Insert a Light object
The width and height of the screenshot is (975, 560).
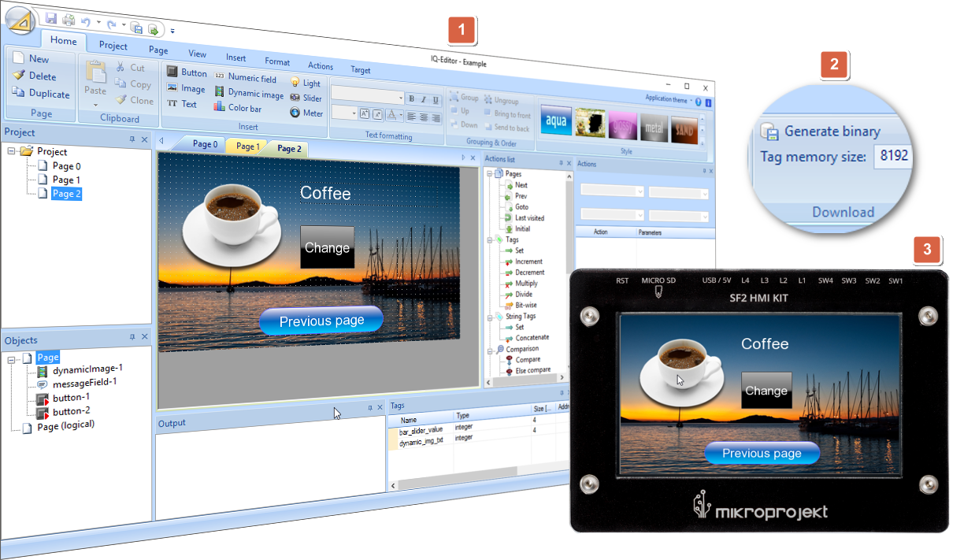(306, 83)
